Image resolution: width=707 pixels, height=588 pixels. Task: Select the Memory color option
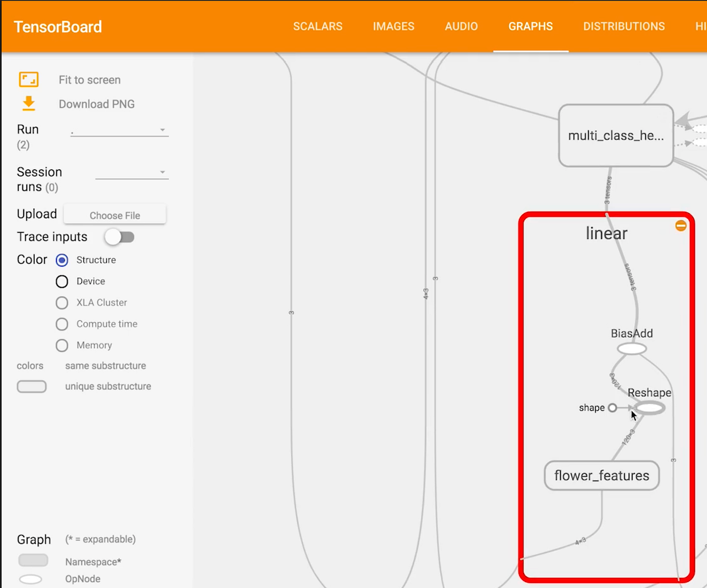click(x=62, y=346)
